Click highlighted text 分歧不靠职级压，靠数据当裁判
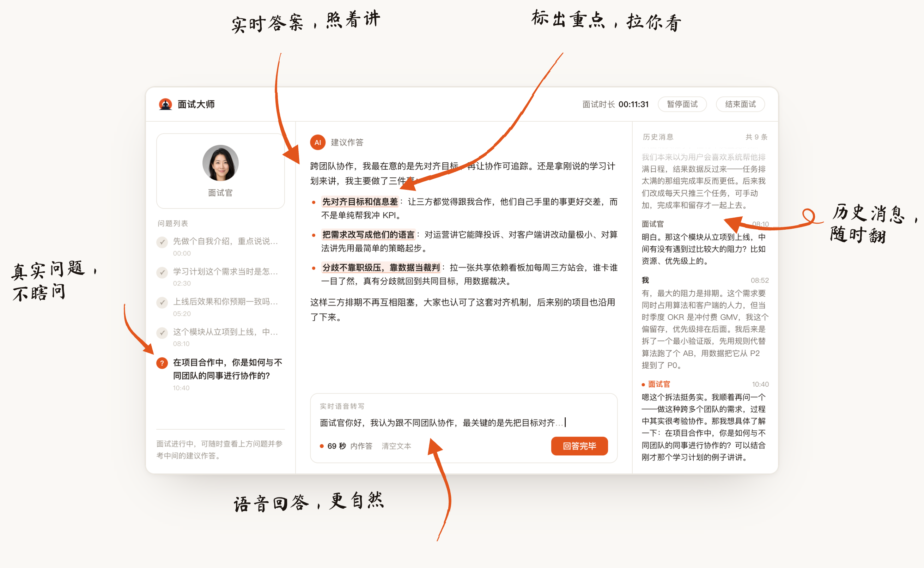Viewport: 924px width, 568px height. point(381,267)
